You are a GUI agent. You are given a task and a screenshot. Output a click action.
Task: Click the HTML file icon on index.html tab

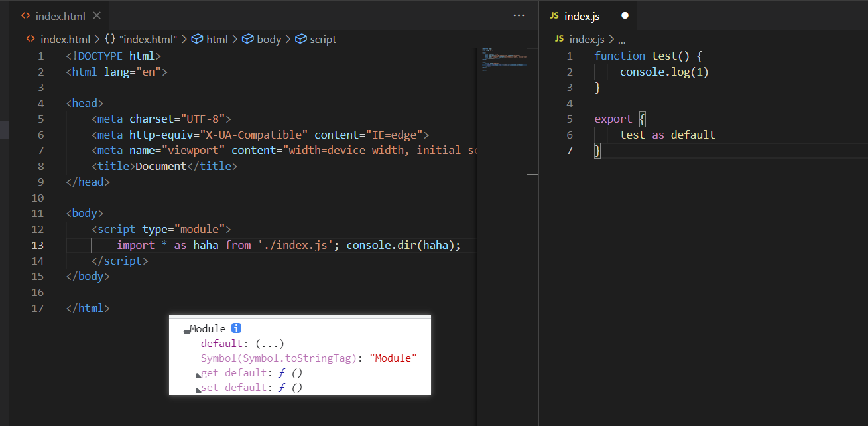coord(25,15)
